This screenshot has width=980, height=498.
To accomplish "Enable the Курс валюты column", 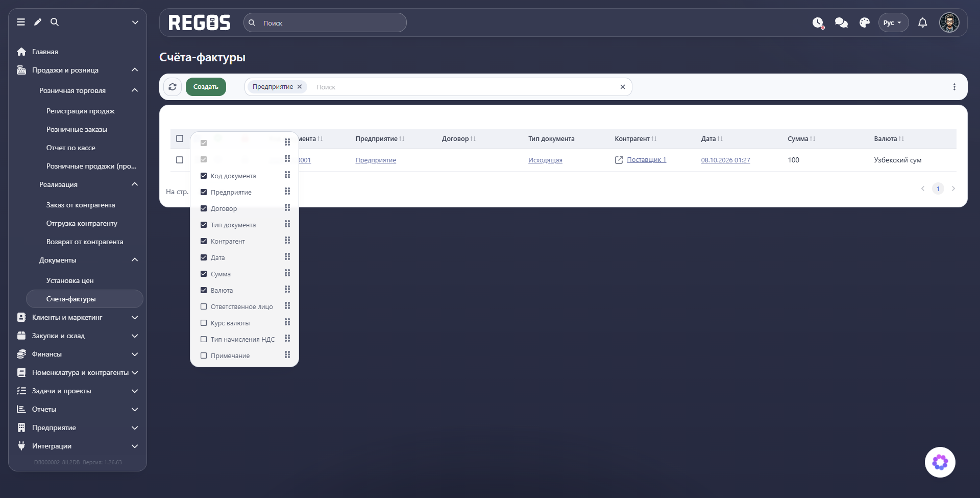I will click(204, 323).
